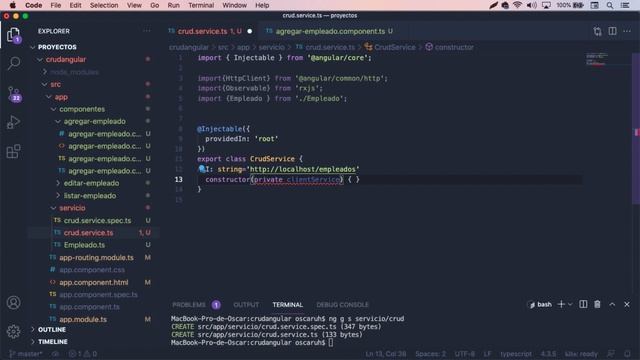The image size is (640, 360).
Task: Click the Wi-Fi icon in menu bar
Action: click(518, 5)
